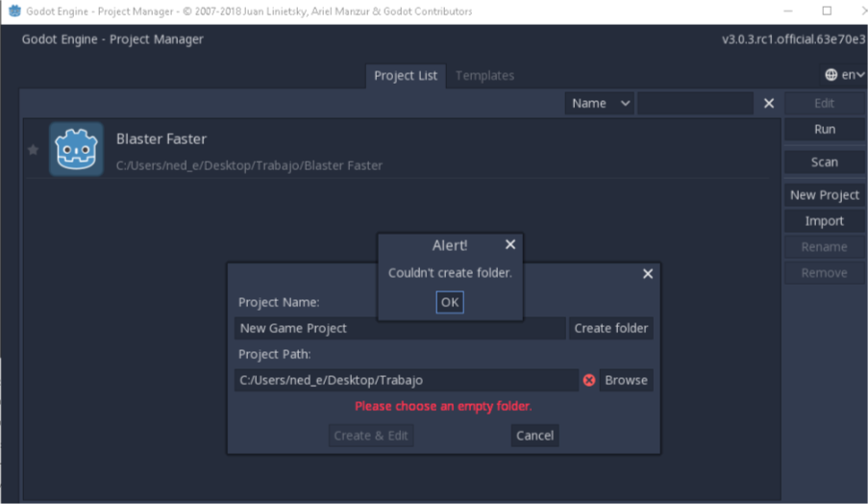Click the Edit button in sidebar
The width and height of the screenshot is (868, 504).
825,104
